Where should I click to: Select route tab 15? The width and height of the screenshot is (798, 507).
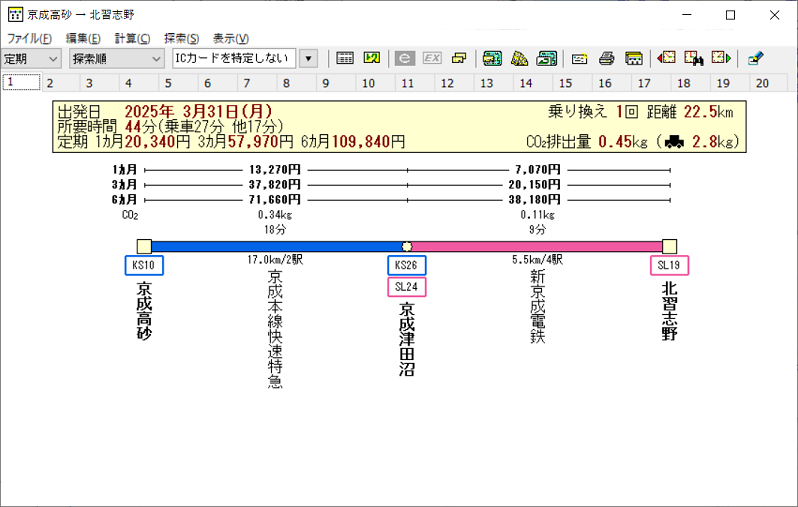(573, 83)
